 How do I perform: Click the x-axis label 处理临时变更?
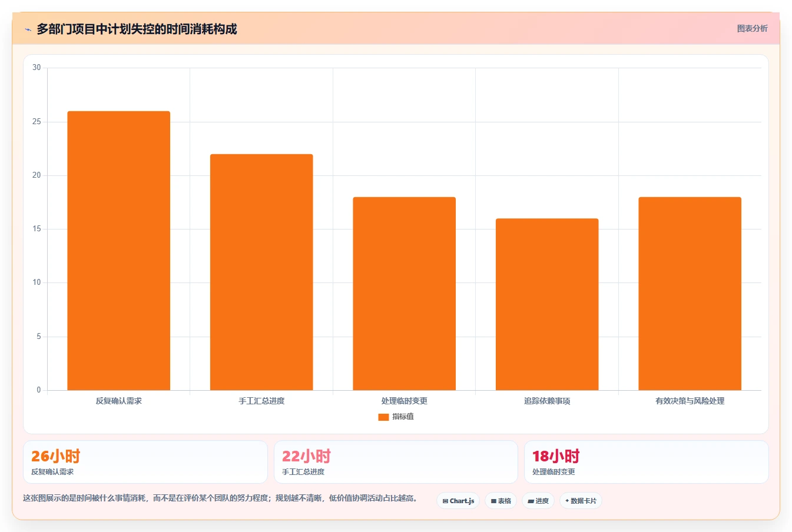coord(405,401)
